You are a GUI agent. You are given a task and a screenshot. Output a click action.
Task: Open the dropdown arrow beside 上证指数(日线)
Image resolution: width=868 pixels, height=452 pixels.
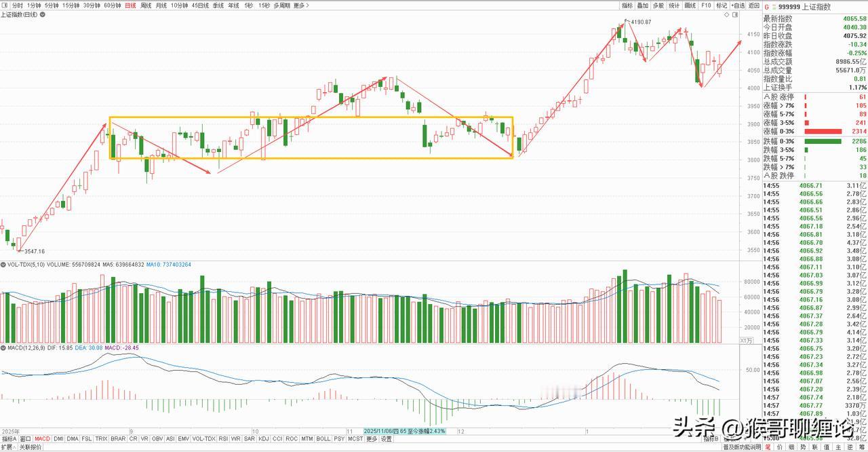tap(43, 14)
